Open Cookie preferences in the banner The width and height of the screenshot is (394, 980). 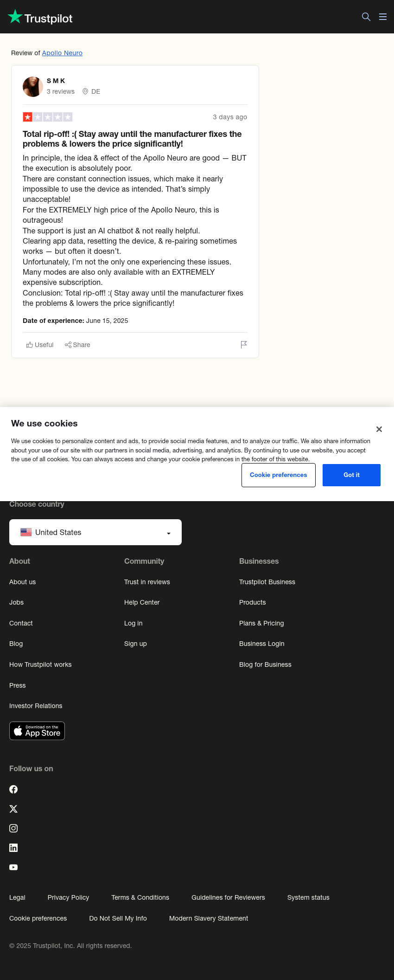(279, 475)
